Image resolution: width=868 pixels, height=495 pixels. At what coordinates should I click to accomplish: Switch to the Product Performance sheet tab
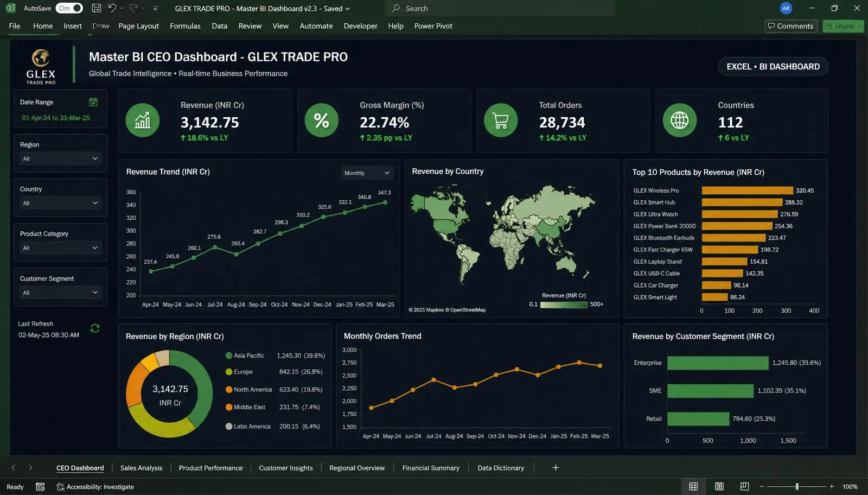[x=210, y=468]
